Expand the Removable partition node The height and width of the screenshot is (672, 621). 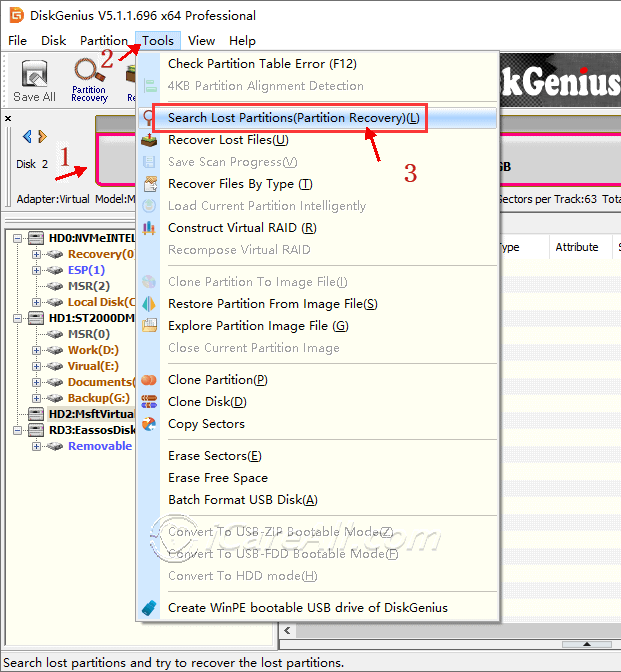tap(36, 446)
